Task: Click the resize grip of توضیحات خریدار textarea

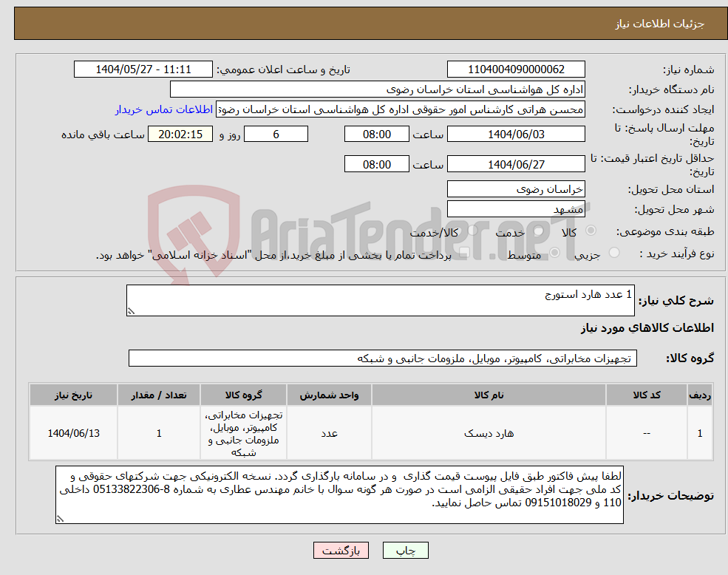Action: pos(59,517)
